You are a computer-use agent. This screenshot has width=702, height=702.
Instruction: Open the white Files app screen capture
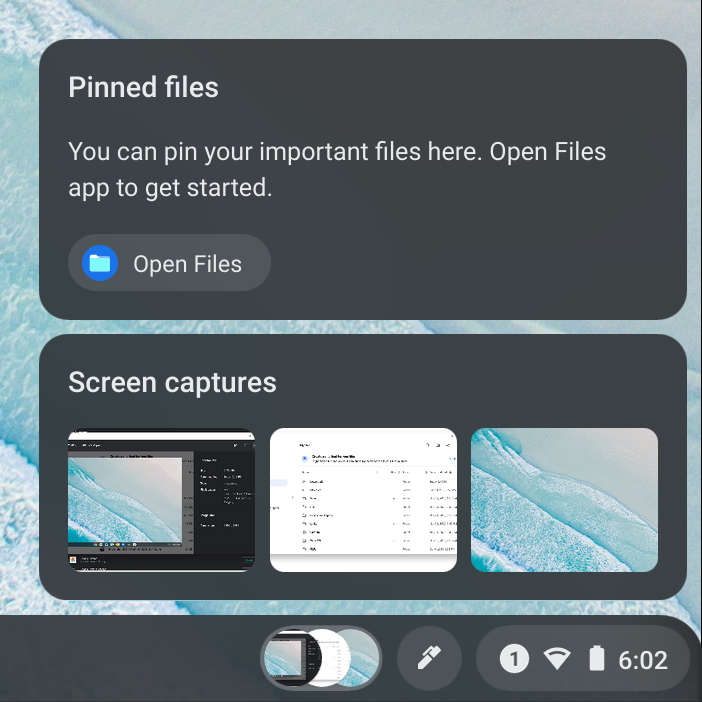[363, 500]
